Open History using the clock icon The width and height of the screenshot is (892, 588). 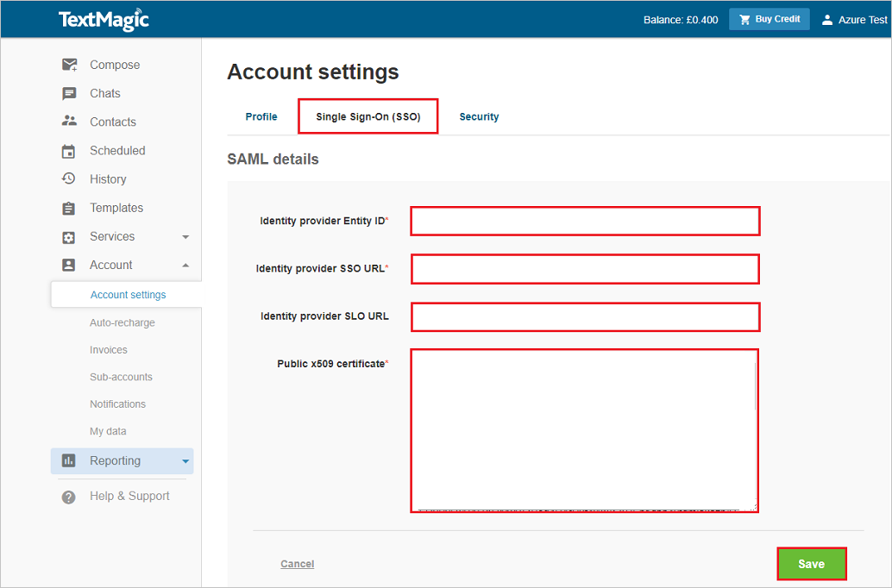69,178
